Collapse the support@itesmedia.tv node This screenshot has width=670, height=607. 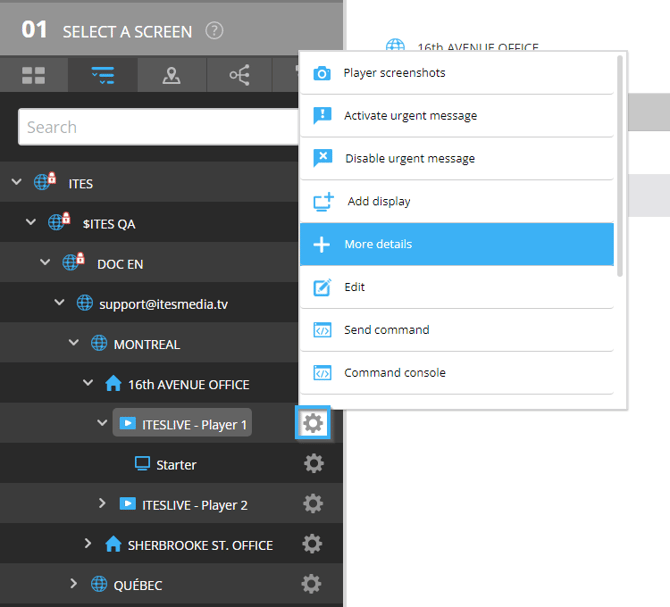[x=59, y=302]
